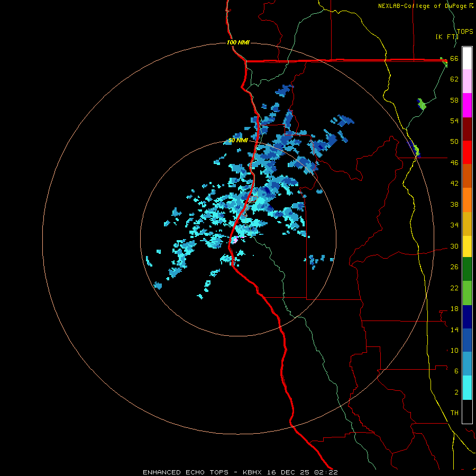The image size is (476, 476).
Task: Click the TH label on the legend scale
Action: point(454,413)
